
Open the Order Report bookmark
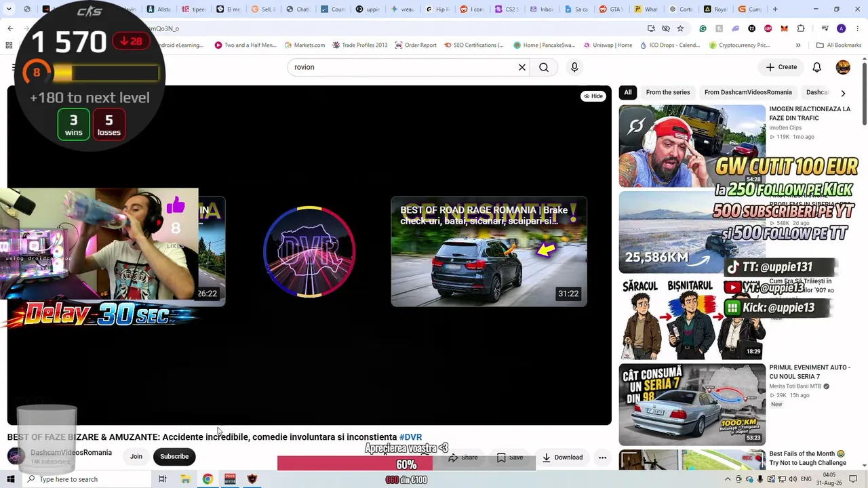pos(415,45)
